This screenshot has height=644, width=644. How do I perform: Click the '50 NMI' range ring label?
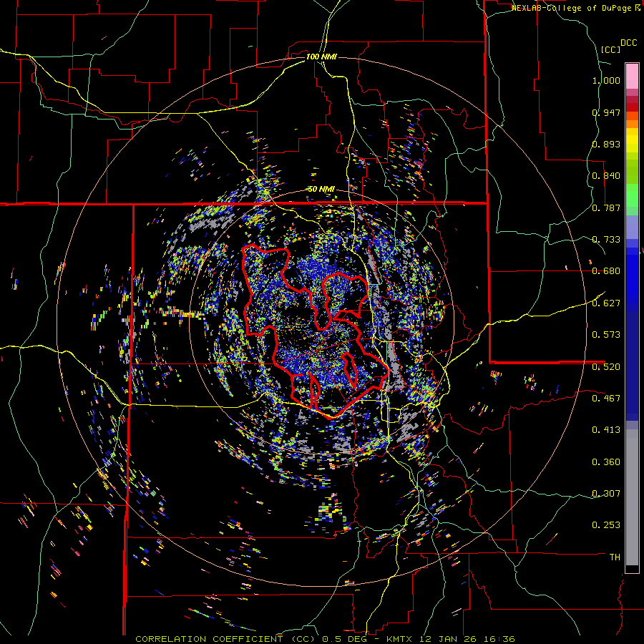click(x=321, y=190)
